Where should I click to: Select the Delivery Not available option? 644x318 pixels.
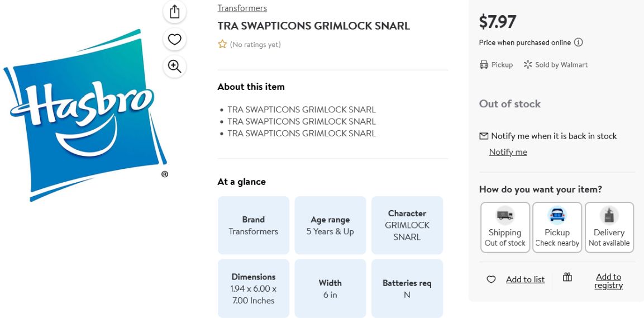click(609, 227)
